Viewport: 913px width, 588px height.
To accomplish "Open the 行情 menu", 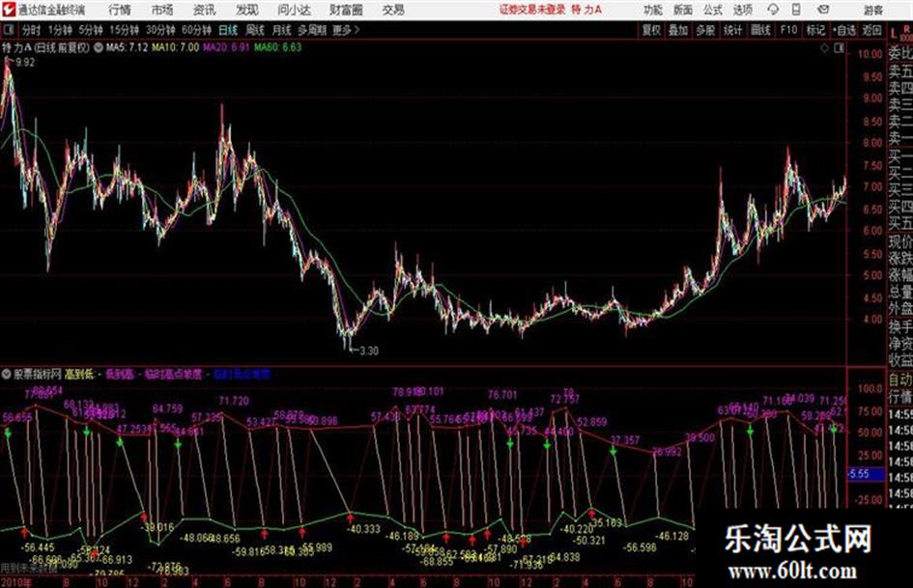I will point(120,10).
